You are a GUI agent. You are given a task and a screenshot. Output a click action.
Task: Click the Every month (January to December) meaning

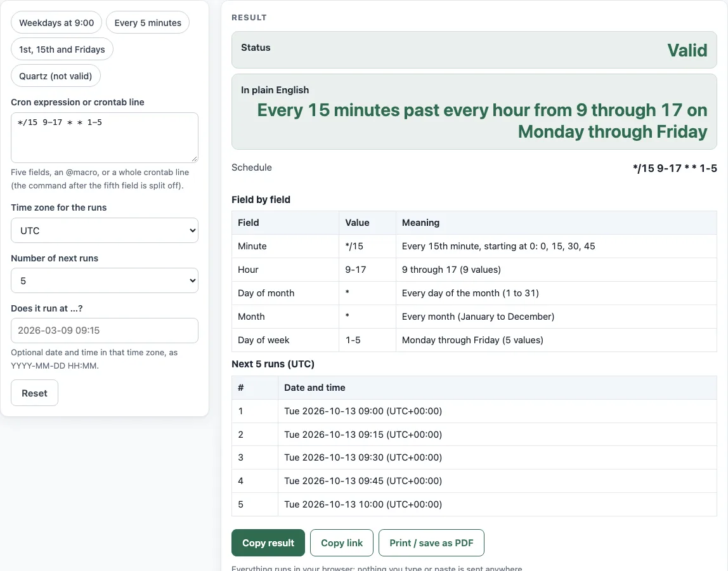point(478,317)
